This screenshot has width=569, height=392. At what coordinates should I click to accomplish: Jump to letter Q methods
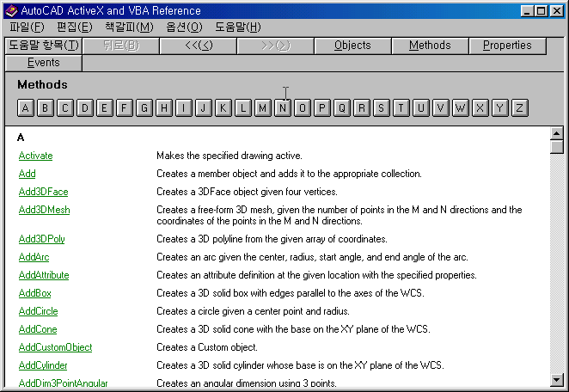342,108
